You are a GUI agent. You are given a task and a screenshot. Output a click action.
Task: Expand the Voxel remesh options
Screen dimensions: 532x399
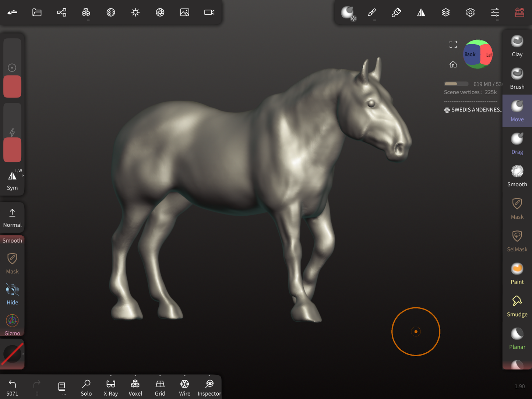point(135,376)
